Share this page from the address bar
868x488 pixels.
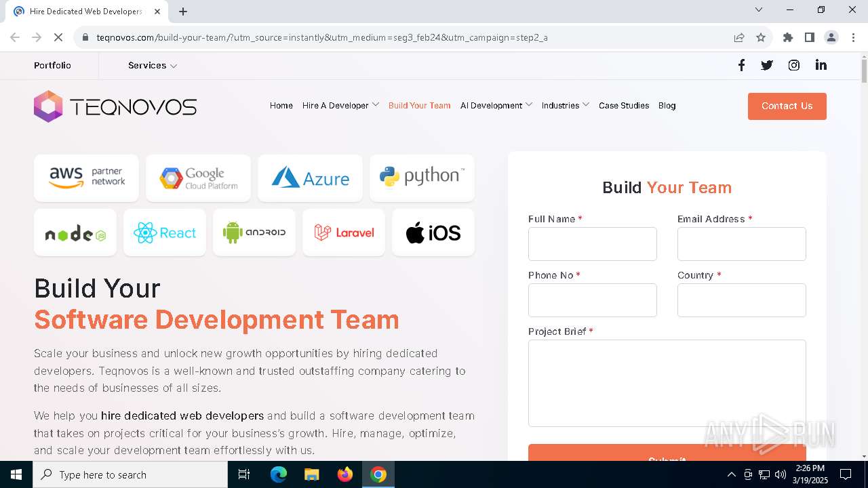click(739, 37)
